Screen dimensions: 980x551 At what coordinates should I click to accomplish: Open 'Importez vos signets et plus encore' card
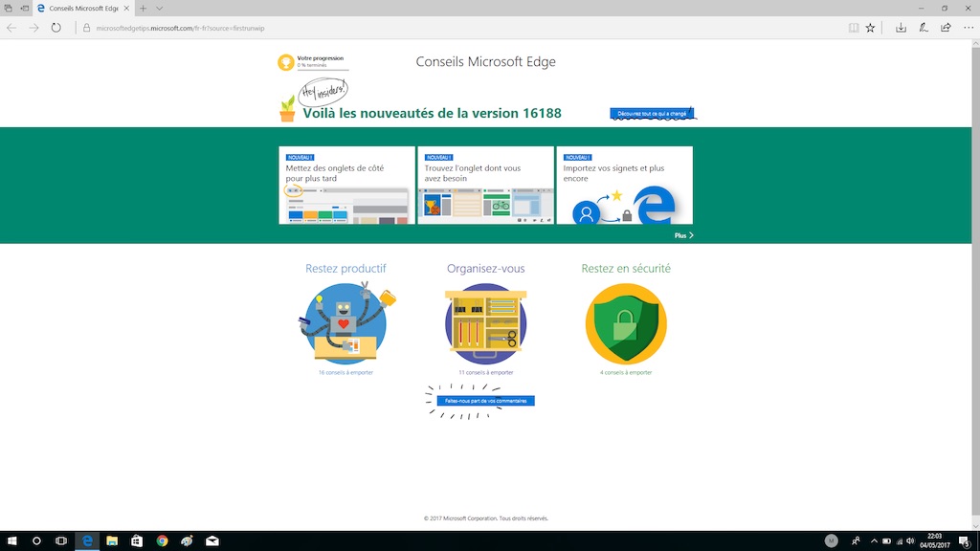tap(624, 186)
